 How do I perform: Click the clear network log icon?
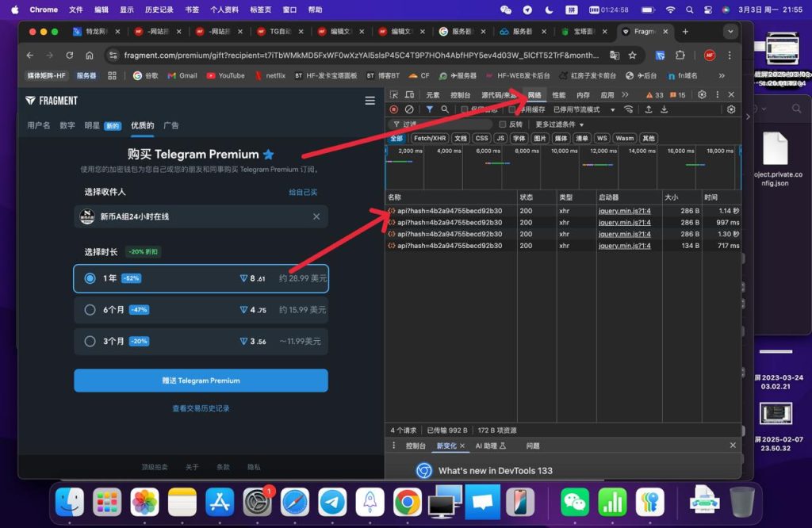409,109
